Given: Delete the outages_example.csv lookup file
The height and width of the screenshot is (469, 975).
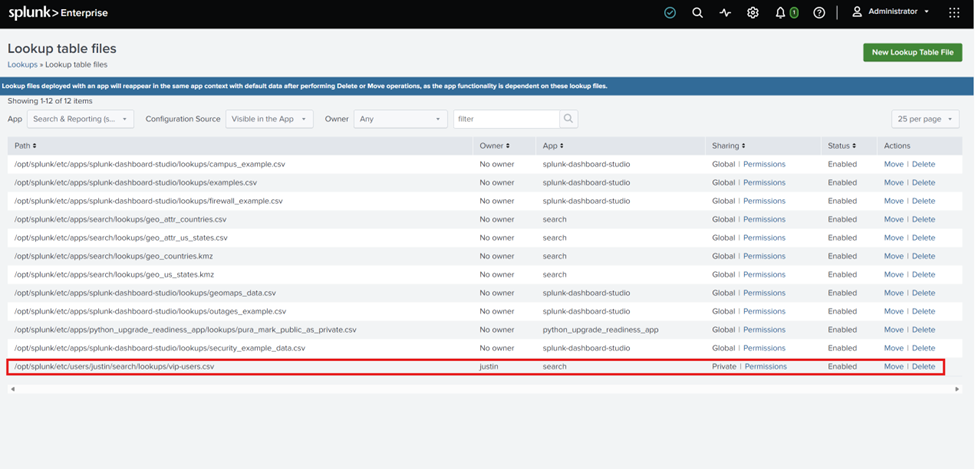Looking at the screenshot, I should (x=923, y=311).
